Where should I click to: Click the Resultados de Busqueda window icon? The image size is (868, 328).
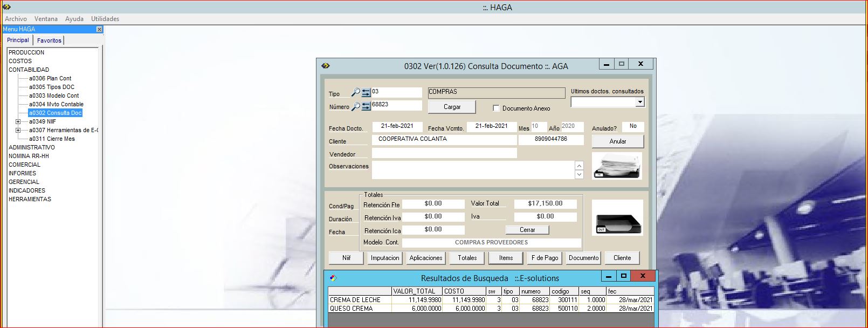[x=333, y=278]
